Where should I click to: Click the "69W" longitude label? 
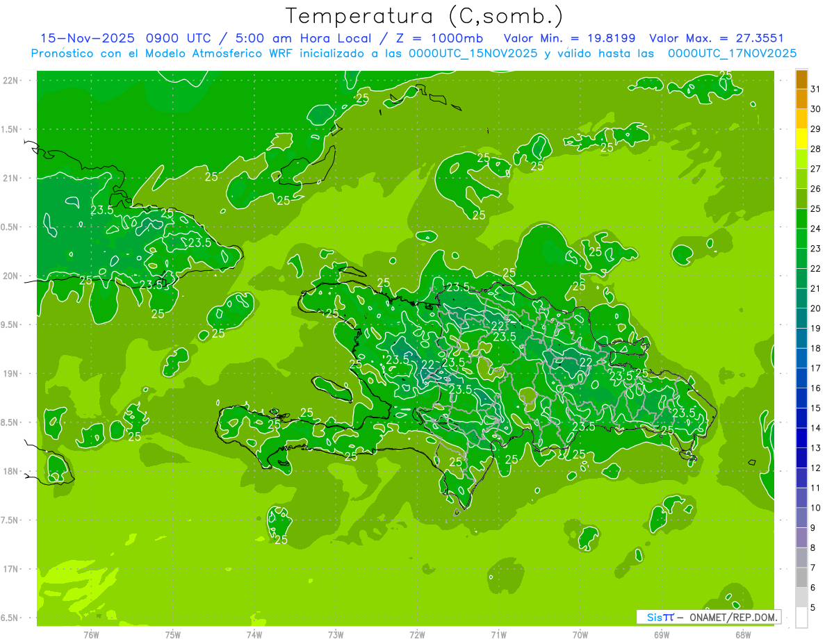coord(662,635)
